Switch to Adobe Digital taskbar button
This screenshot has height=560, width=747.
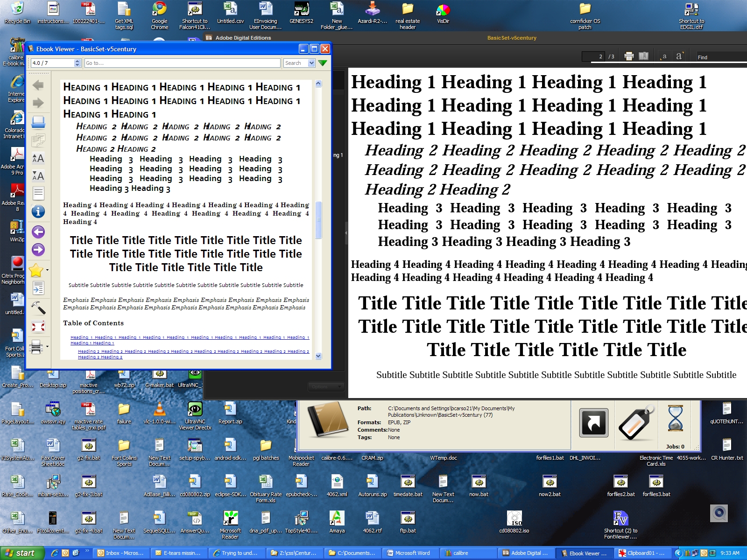pos(525,553)
